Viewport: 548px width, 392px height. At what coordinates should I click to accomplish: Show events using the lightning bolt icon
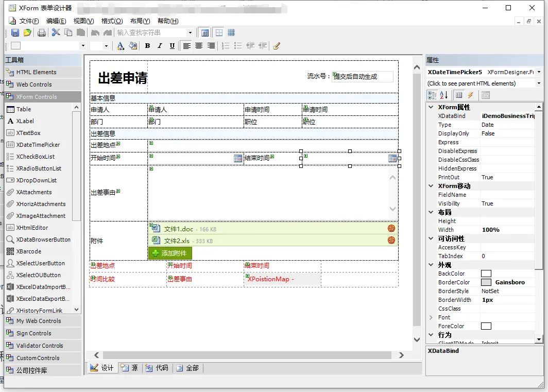pos(471,95)
